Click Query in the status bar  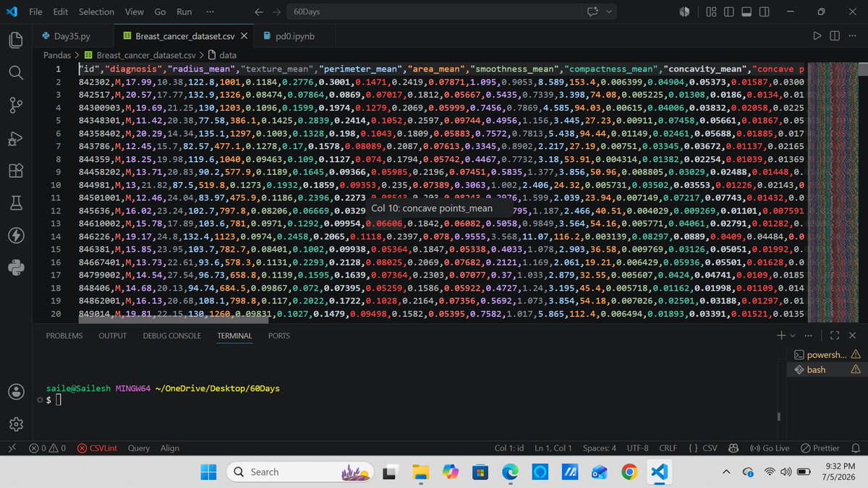(x=139, y=448)
